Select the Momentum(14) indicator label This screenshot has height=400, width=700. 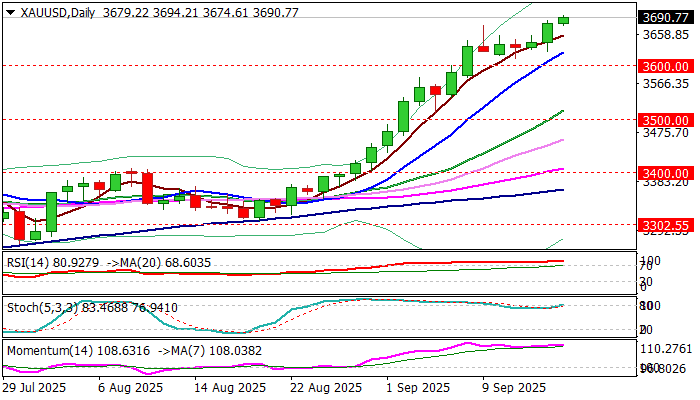50,350
